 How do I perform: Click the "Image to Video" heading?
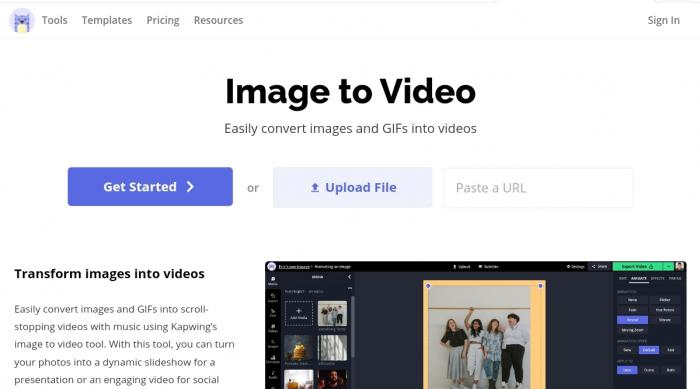[350, 92]
